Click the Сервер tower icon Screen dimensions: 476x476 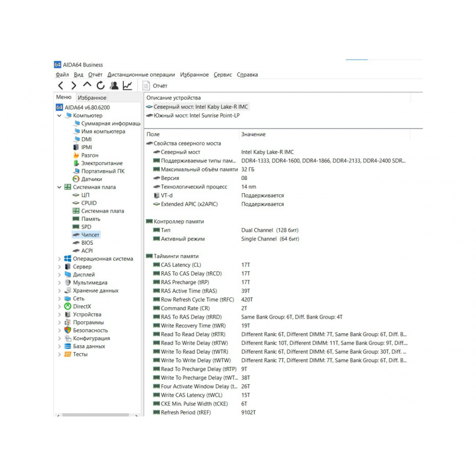coord(68,267)
